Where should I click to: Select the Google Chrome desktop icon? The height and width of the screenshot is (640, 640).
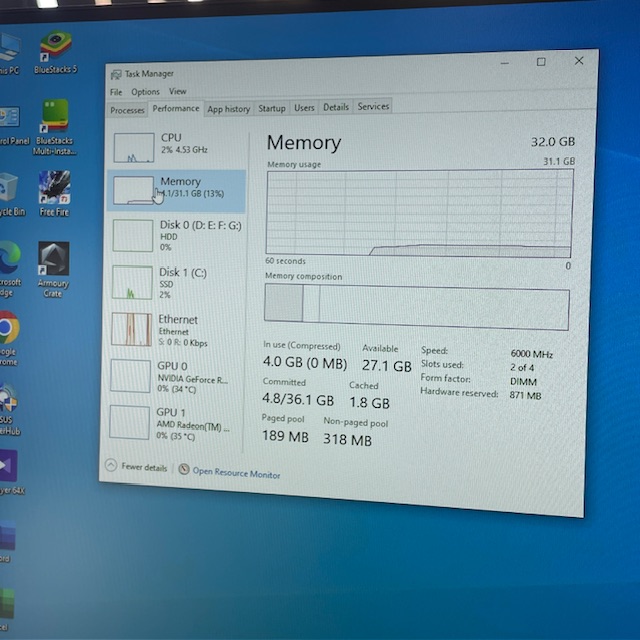pyautogui.click(x=8, y=332)
